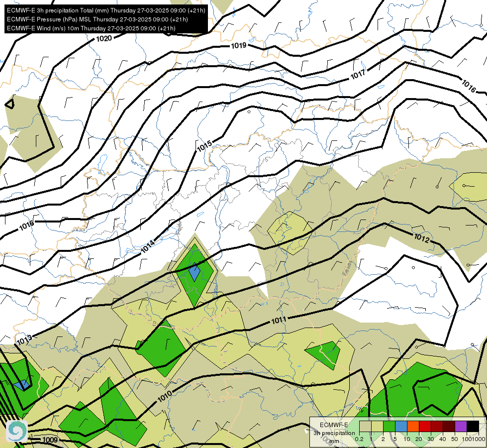
Task: Click the legend tick value 40
Action: click(443, 439)
